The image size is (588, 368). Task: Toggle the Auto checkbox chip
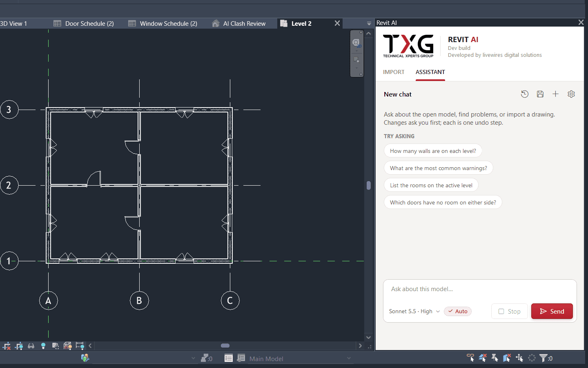[x=458, y=311]
